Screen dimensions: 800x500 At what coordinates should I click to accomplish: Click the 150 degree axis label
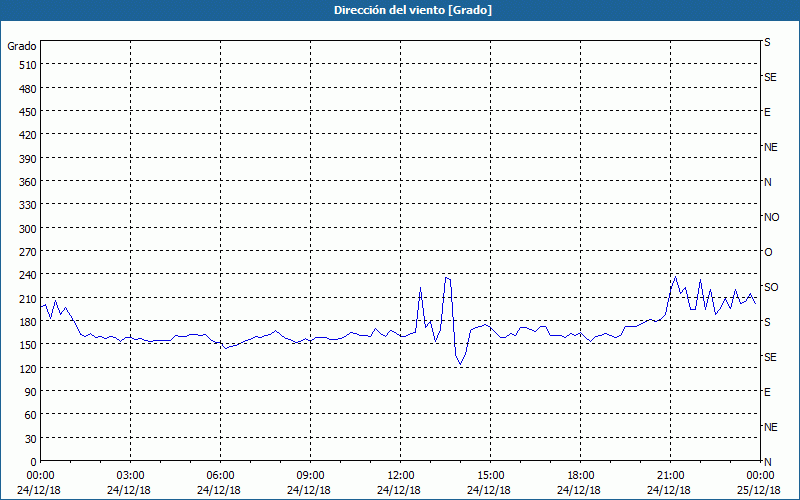(29, 345)
